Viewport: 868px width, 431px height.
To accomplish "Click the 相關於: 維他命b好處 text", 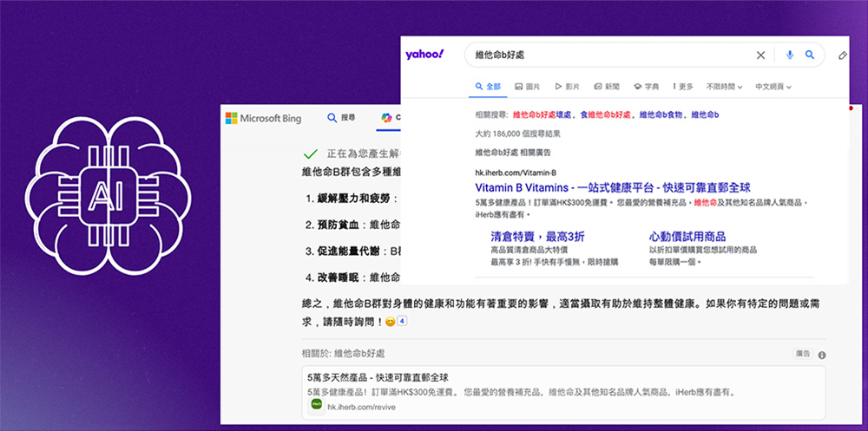I will coord(343,353).
